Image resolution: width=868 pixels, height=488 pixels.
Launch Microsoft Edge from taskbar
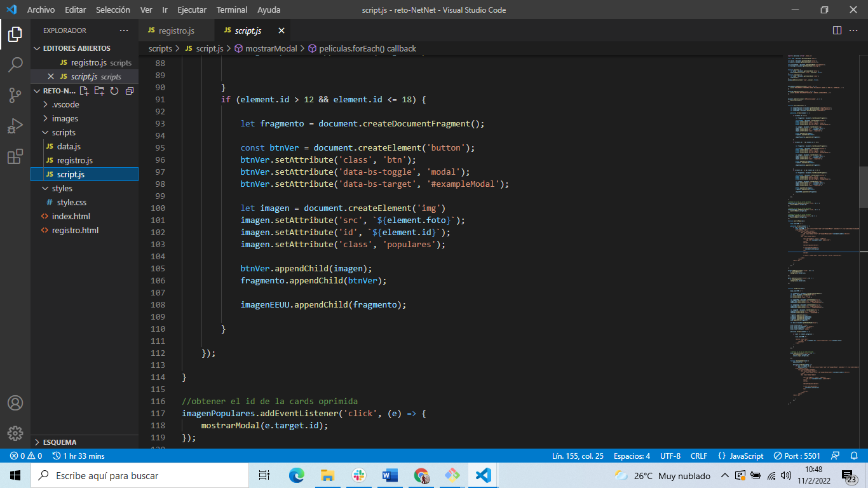pyautogui.click(x=297, y=475)
